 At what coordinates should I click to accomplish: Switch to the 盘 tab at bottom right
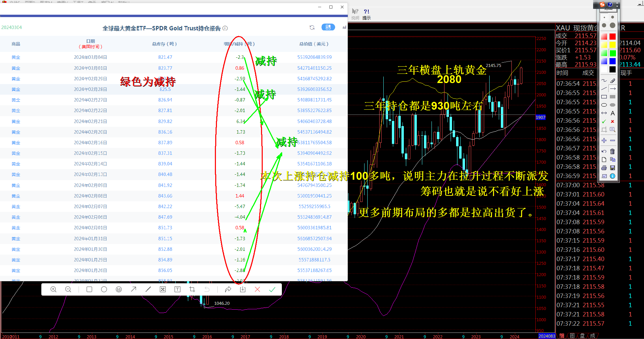point(582,336)
